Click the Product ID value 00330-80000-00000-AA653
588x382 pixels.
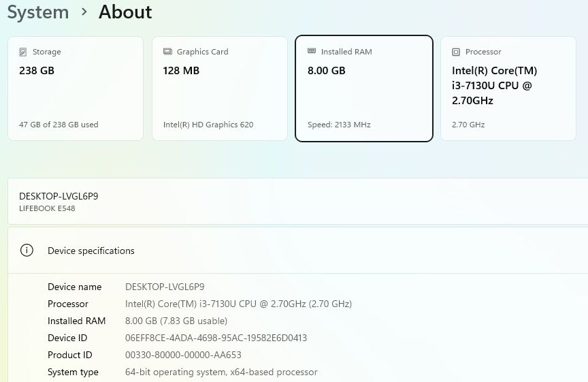click(183, 355)
